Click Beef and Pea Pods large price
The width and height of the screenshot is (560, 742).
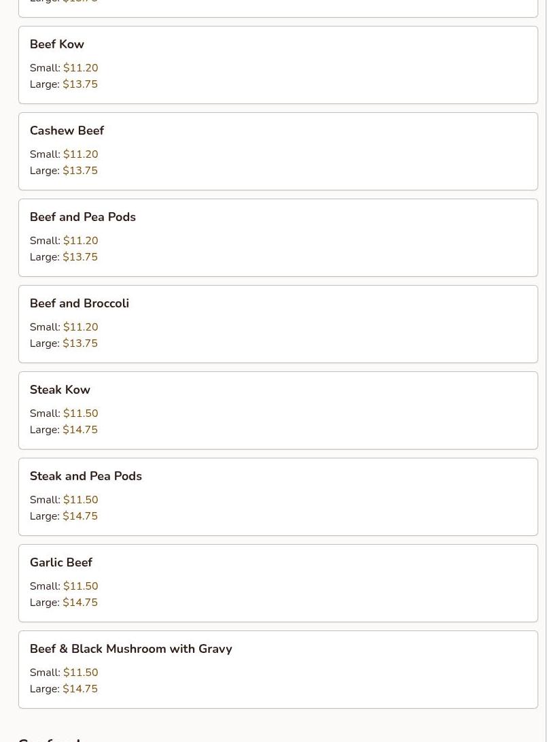[x=80, y=257]
